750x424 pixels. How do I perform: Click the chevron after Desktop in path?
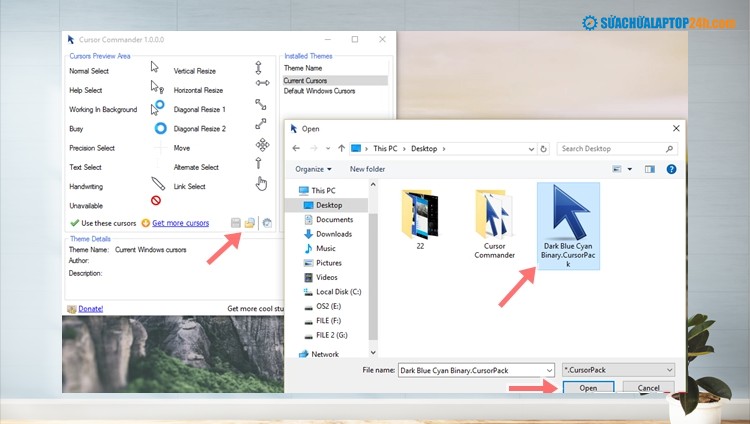click(x=444, y=149)
